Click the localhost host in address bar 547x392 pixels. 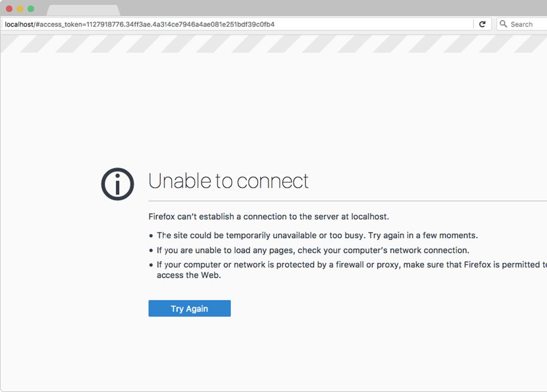(x=18, y=24)
